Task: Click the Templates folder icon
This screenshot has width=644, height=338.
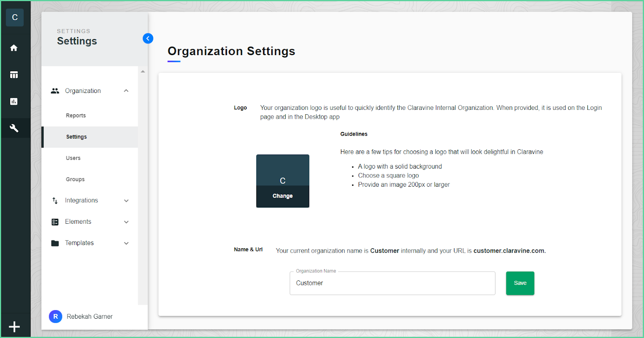Action: [55, 243]
